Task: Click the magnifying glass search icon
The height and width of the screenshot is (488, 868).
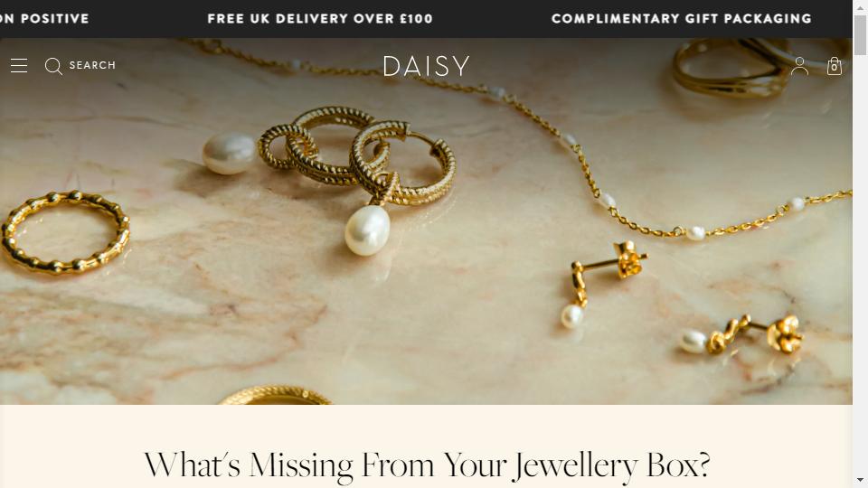Action: [x=53, y=66]
